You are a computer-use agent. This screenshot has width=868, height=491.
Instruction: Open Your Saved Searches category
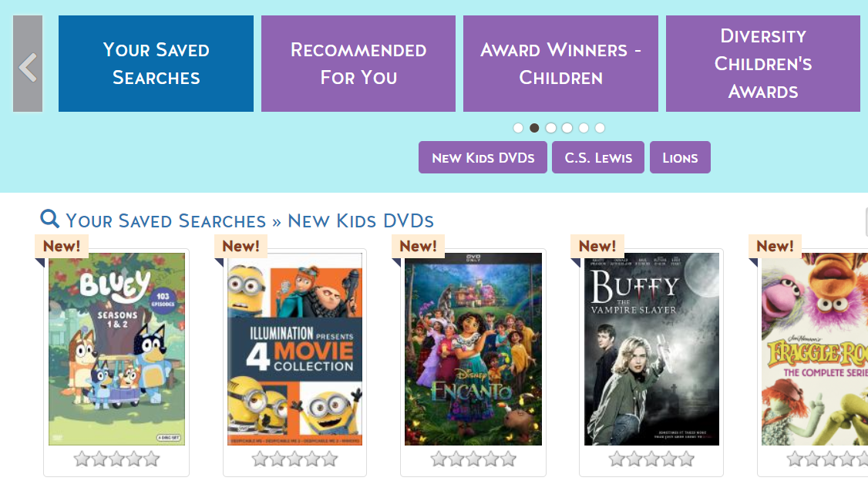156,64
